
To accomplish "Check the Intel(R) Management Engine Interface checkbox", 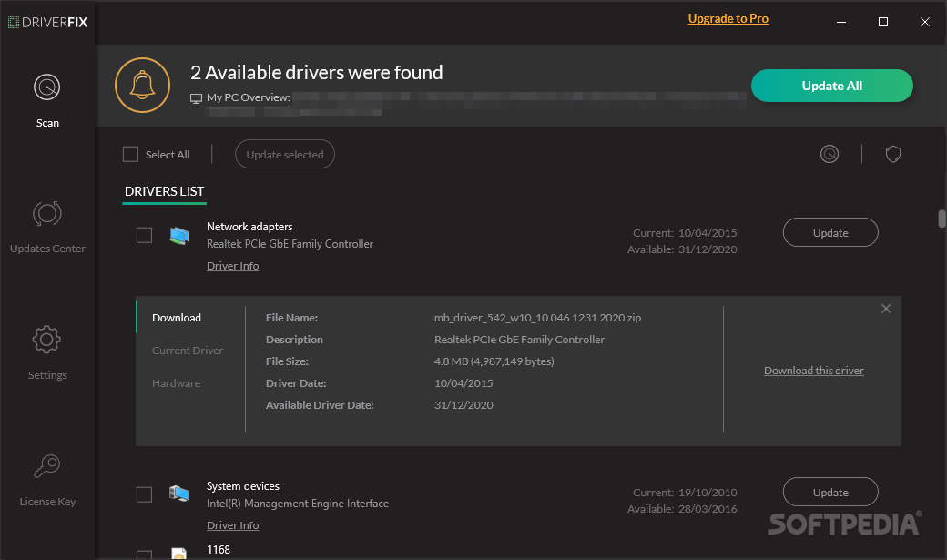I will [x=144, y=494].
